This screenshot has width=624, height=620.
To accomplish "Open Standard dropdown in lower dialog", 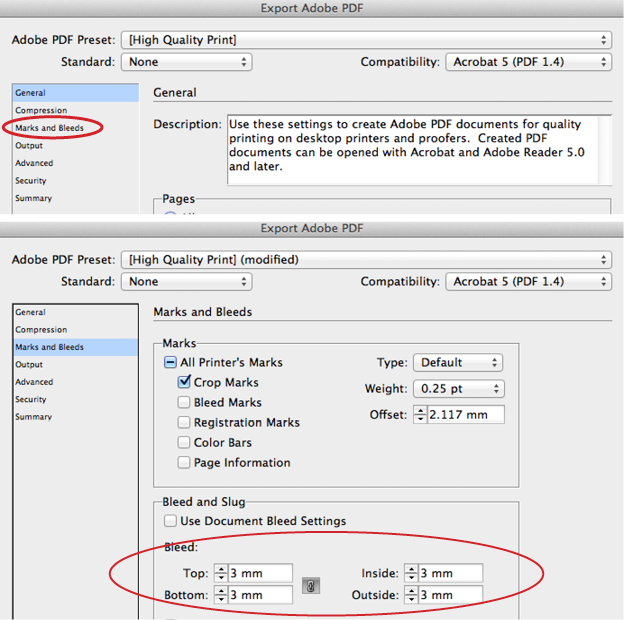I will 187,281.
